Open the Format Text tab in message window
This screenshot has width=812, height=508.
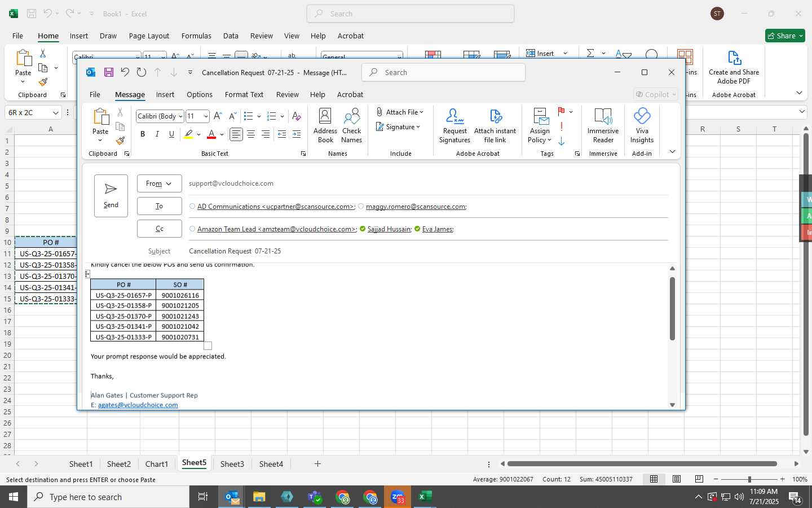pyautogui.click(x=244, y=94)
